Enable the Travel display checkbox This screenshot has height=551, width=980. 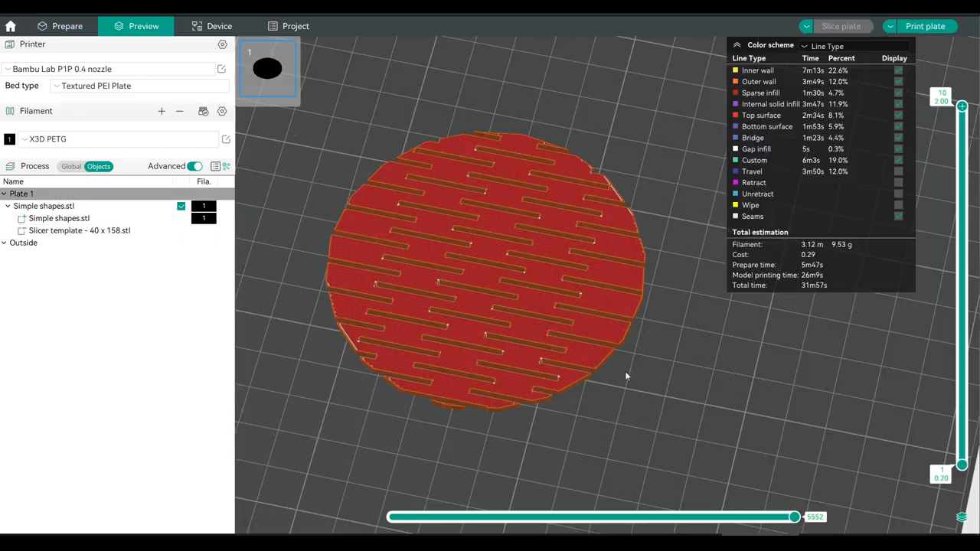point(898,171)
